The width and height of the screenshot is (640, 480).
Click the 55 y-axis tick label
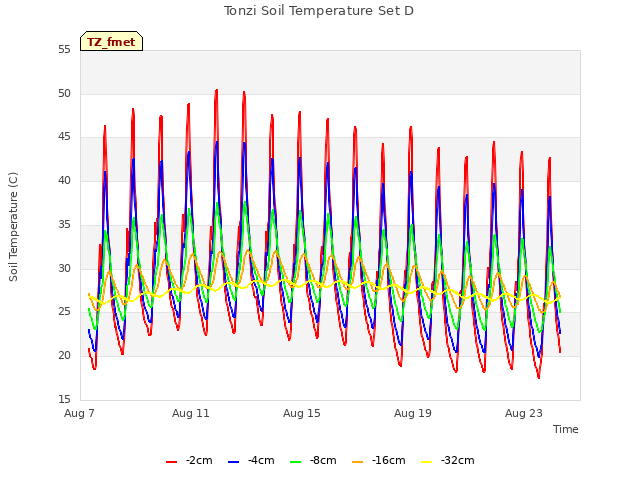[x=64, y=50]
